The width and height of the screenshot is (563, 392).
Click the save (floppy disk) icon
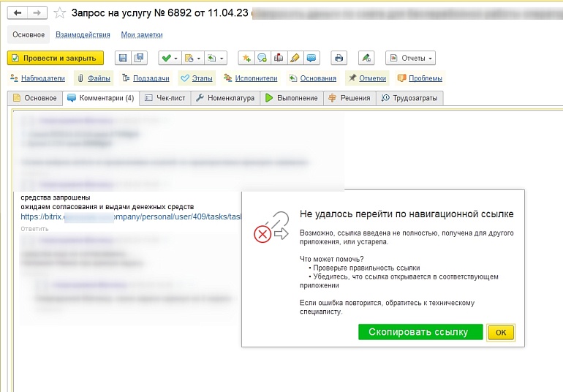(123, 58)
